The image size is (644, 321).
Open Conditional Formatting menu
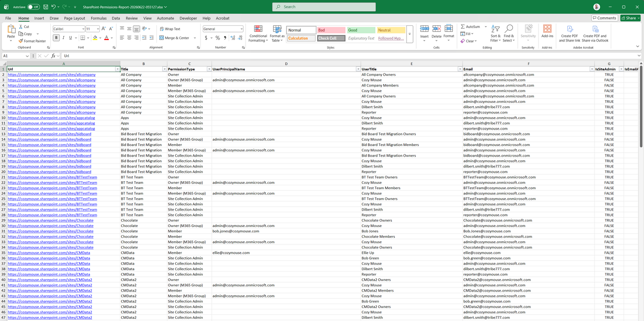click(258, 34)
